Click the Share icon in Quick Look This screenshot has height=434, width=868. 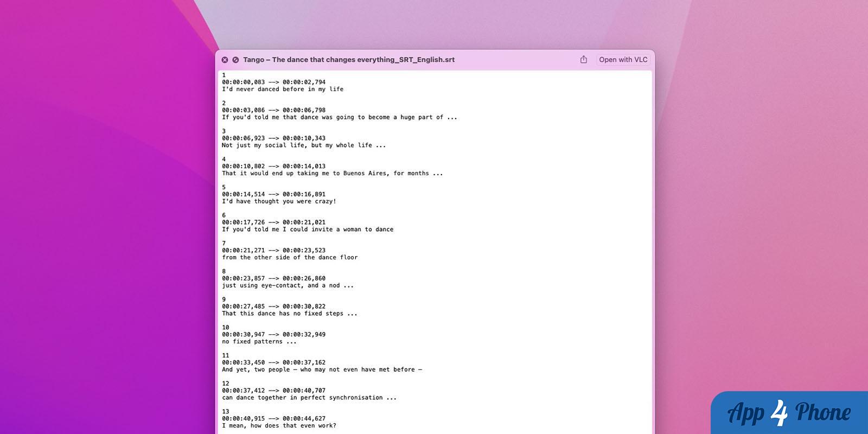584,60
